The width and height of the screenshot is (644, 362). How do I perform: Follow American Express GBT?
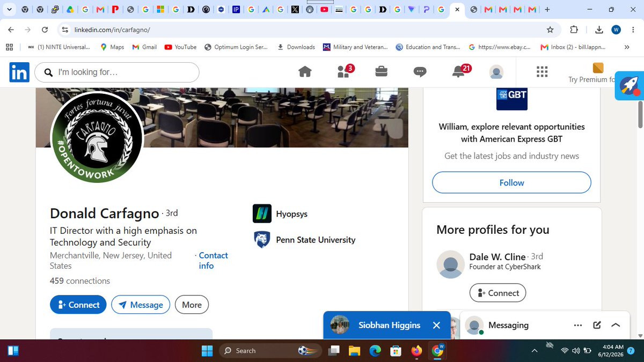coord(511,183)
